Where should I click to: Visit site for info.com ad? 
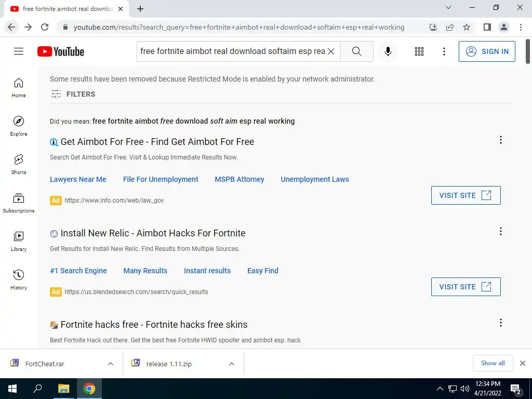click(x=466, y=195)
